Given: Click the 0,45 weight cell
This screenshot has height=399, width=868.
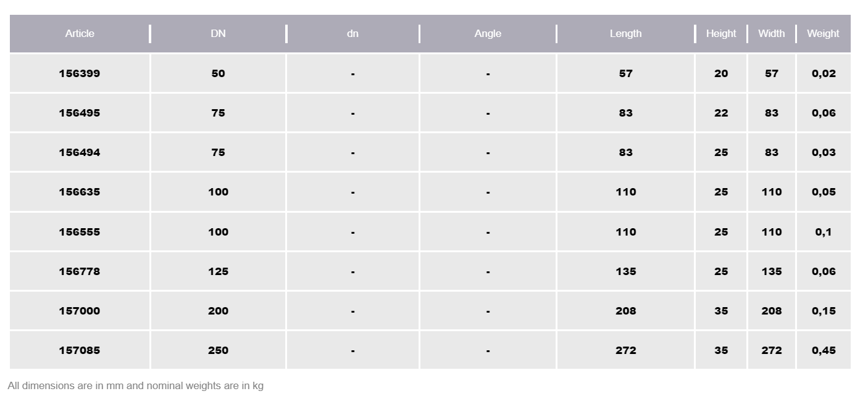Looking at the screenshot, I should (x=824, y=350).
